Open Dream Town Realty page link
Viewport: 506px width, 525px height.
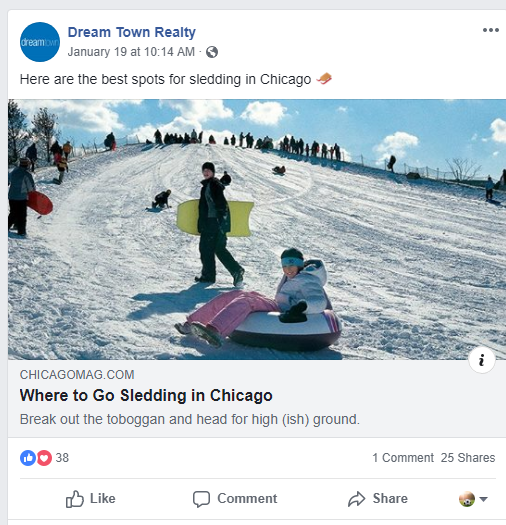coord(132,32)
